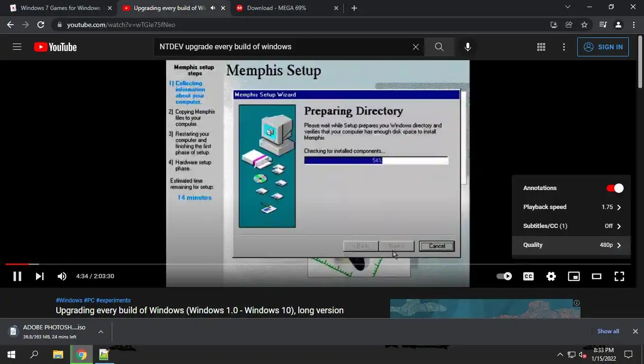The image size is (644, 364).
Task: Open the notification center
Action: pyautogui.click(x=628, y=355)
